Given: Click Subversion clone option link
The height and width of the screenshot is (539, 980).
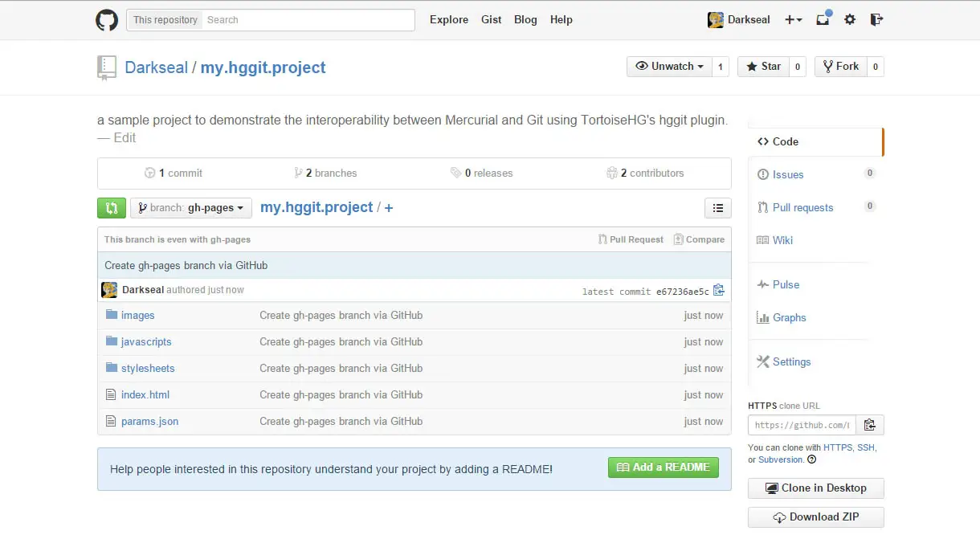Looking at the screenshot, I should pyautogui.click(x=780, y=459).
